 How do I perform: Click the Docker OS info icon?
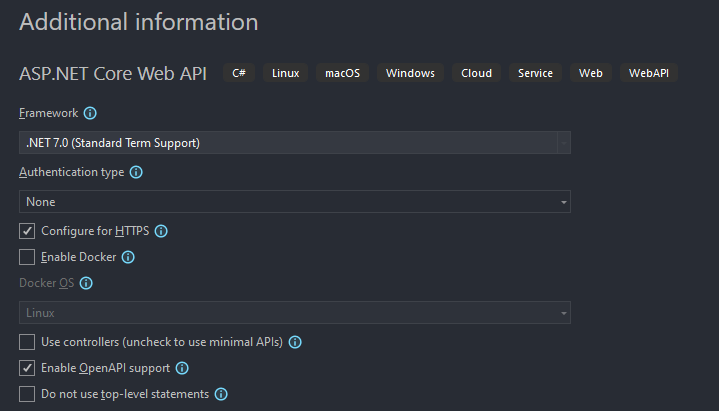pyautogui.click(x=86, y=283)
